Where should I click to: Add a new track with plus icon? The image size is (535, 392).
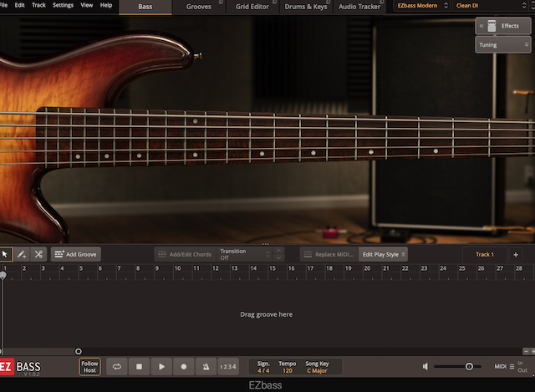pos(516,255)
